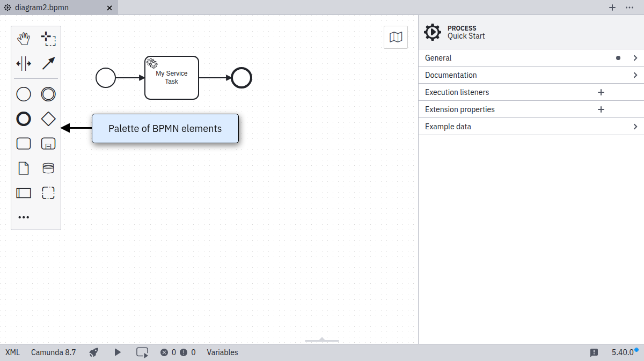
Task: Toggle the Variables panel
Action: (222, 352)
